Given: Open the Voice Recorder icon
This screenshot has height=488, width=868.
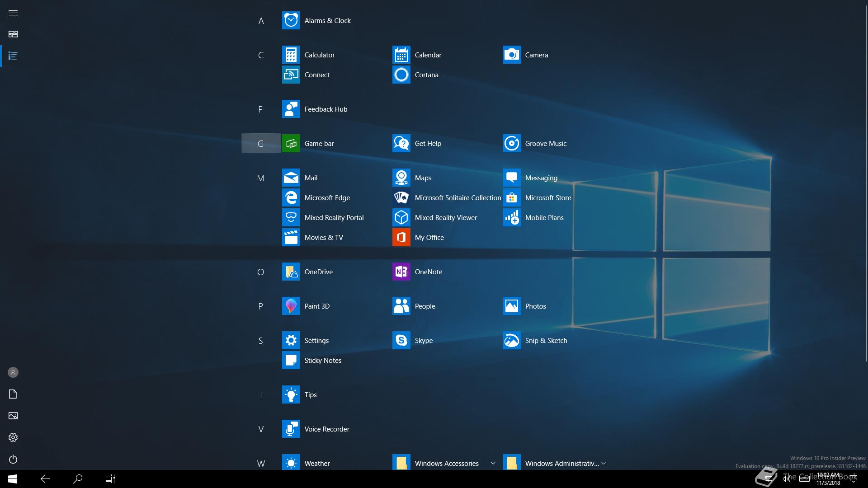Looking at the screenshot, I should [291, 429].
